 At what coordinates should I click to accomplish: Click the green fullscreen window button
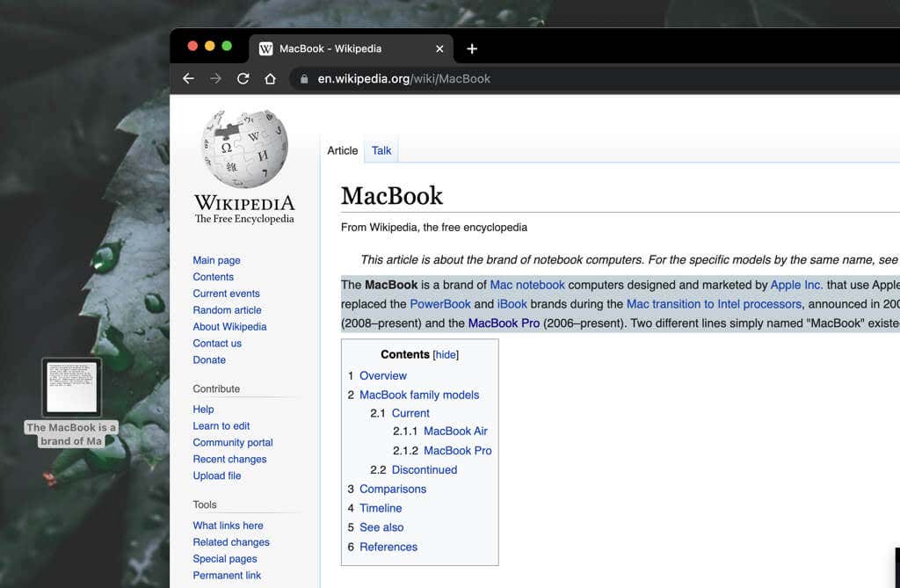(227, 46)
